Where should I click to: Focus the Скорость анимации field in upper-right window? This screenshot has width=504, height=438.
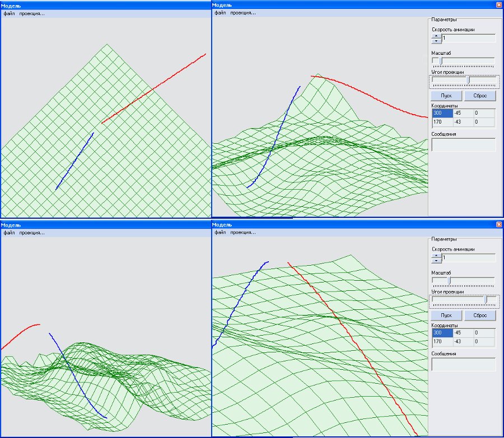point(469,38)
